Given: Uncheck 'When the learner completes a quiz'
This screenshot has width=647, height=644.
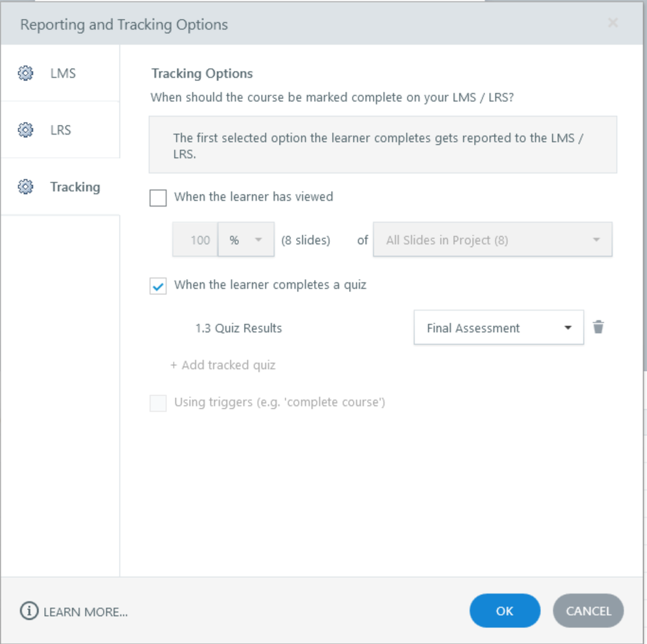Looking at the screenshot, I should (158, 285).
